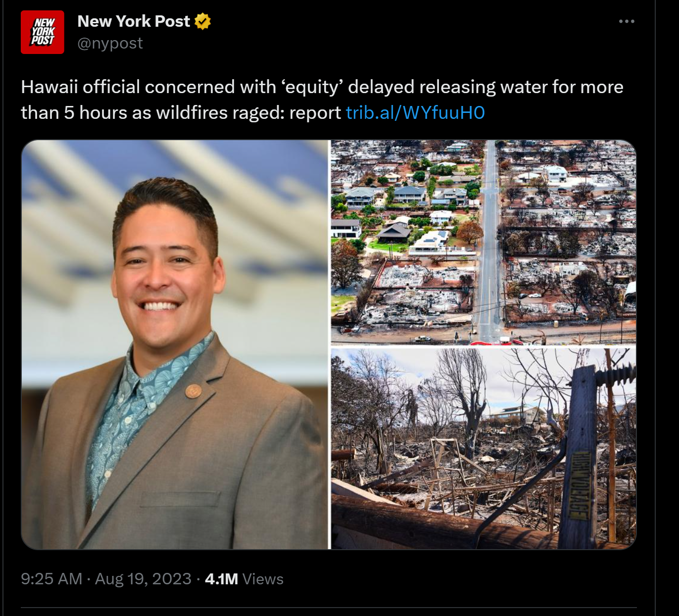The height and width of the screenshot is (616, 679).
Task: Open the three-dot more options menu
Action: tap(627, 21)
